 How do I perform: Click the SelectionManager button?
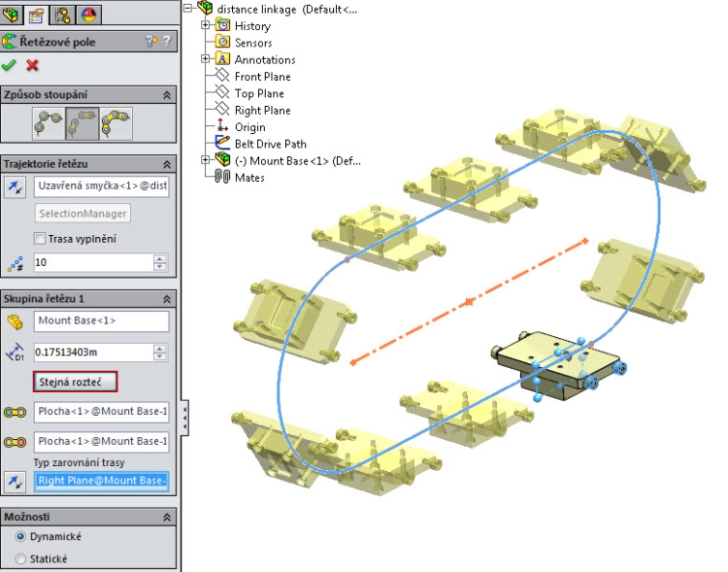83,214
